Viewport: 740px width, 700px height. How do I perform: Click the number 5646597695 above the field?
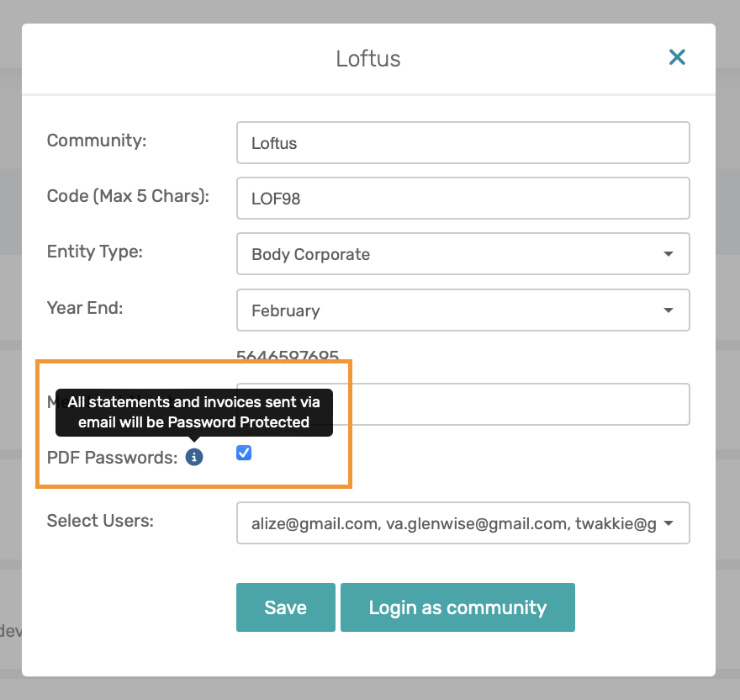point(288,357)
